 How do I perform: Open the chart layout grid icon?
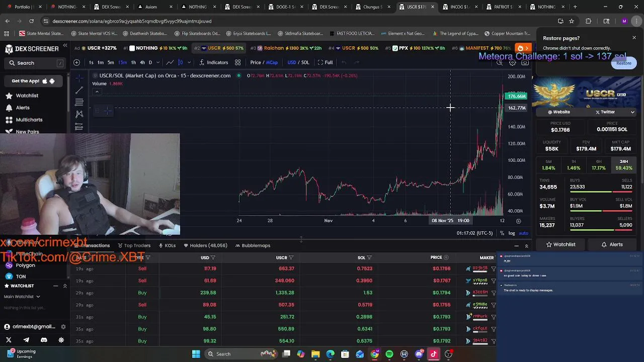coord(237,62)
